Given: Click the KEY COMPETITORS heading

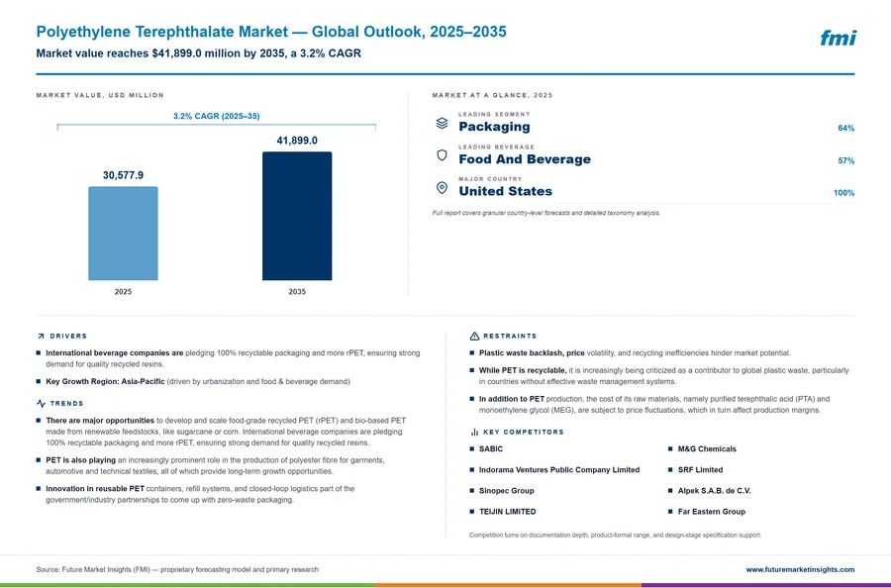Looking at the screenshot, I should pos(524,433).
